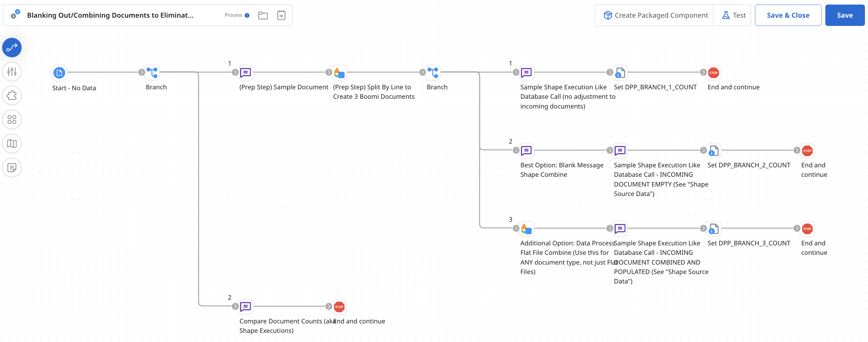Open the Extensions puzzle-piece sidebar panel

pyautogui.click(x=12, y=95)
